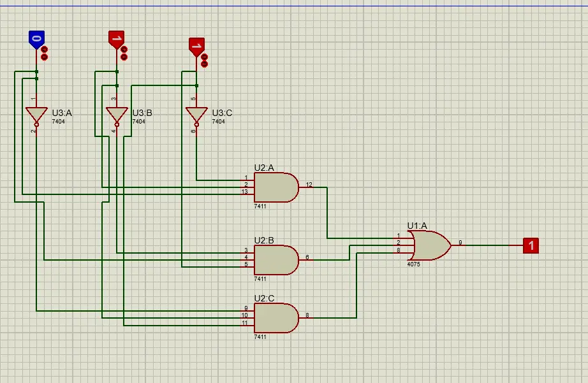Screen dimensions: 588x383
Task: Click the red output probe showing 1
Action: tap(531, 245)
